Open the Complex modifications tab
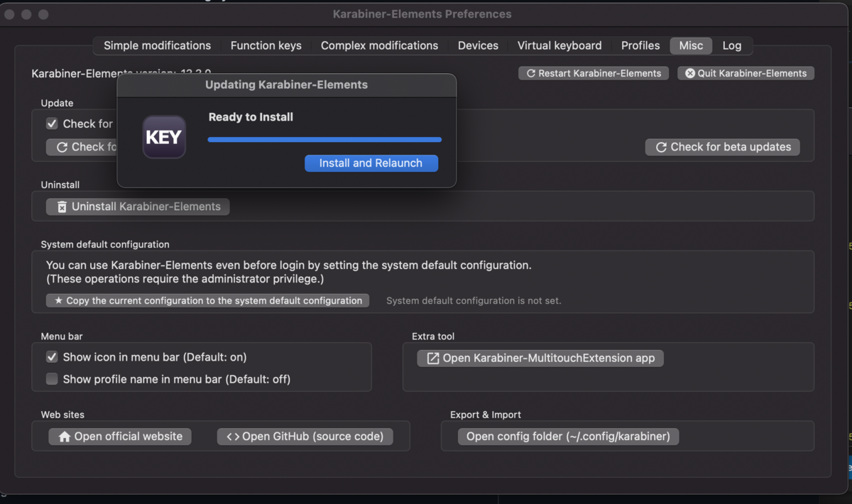The height and width of the screenshot is (504, 852). 379,45
